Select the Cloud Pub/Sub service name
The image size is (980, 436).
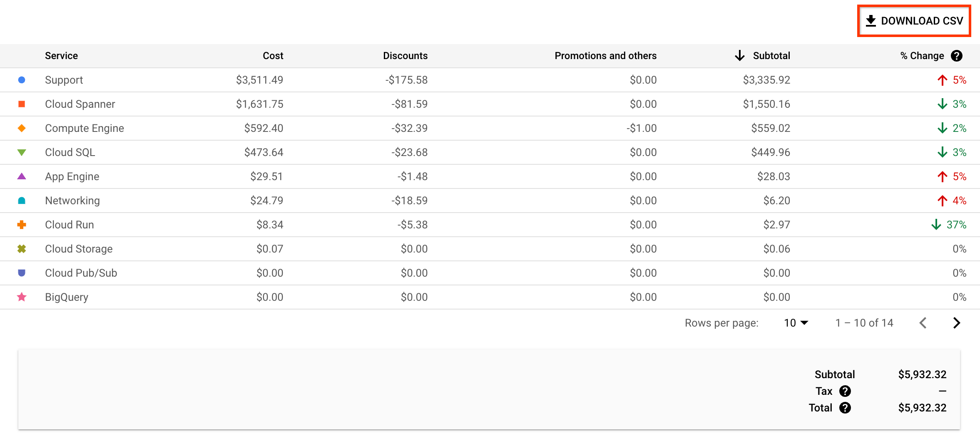pyautogui.click(x=81, y=273)
